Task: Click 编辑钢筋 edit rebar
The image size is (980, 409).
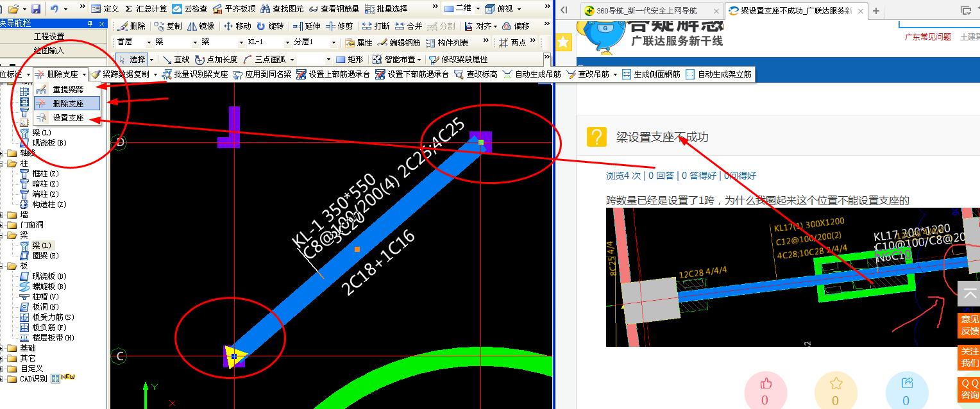Action: tap(398, 43)
